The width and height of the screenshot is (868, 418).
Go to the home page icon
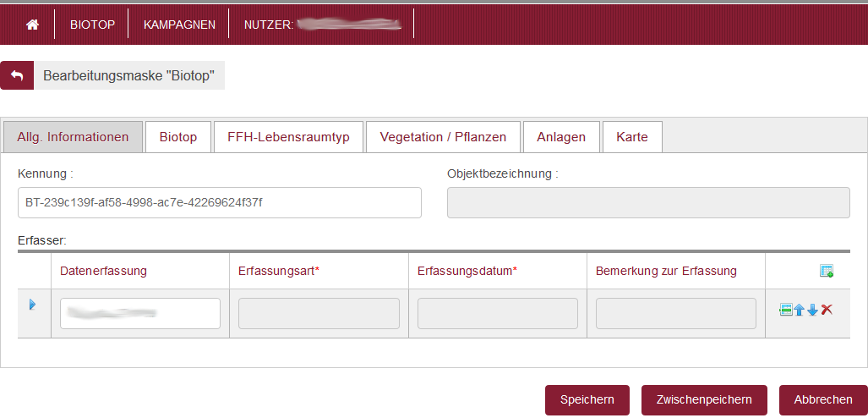[x=33, y=25]
